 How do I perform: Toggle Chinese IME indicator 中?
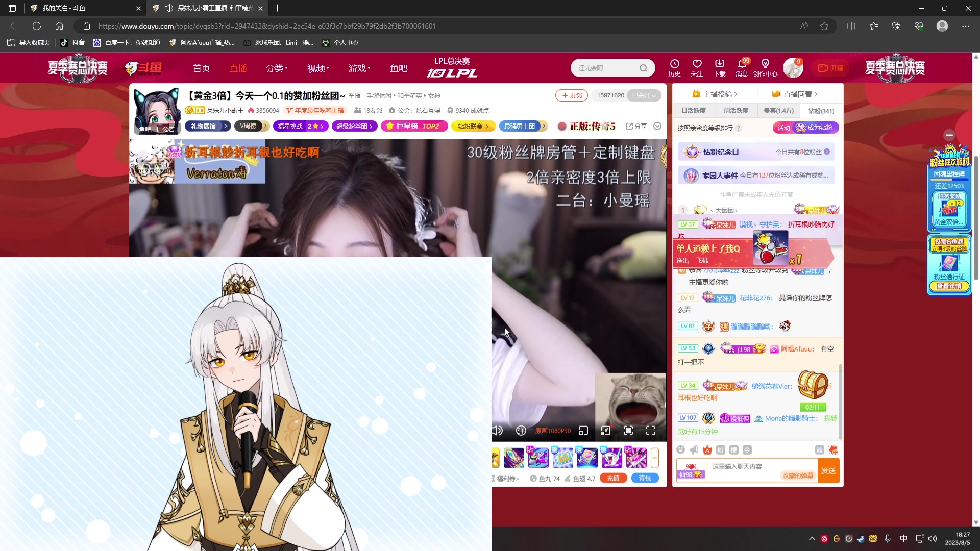pyautogui.click(x=904, y=539)
